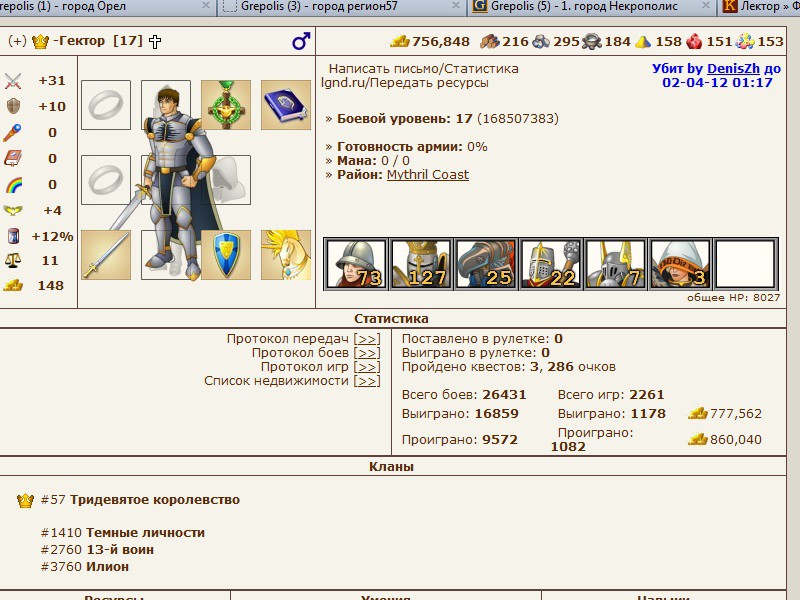
Task: Open the [>>] link for Список недвижимости
Action: coord(367,381)
